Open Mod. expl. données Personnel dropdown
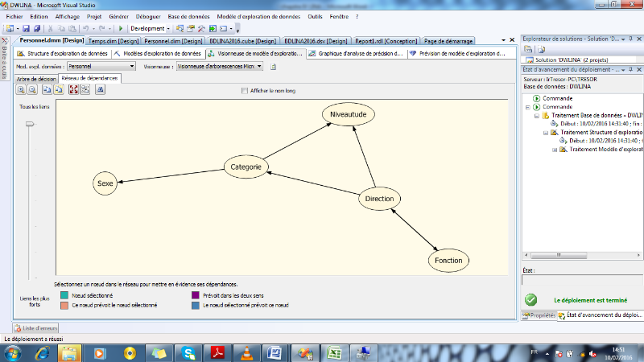Image resolution: width=644 pixels, height=362 pixels. [101, 66]
